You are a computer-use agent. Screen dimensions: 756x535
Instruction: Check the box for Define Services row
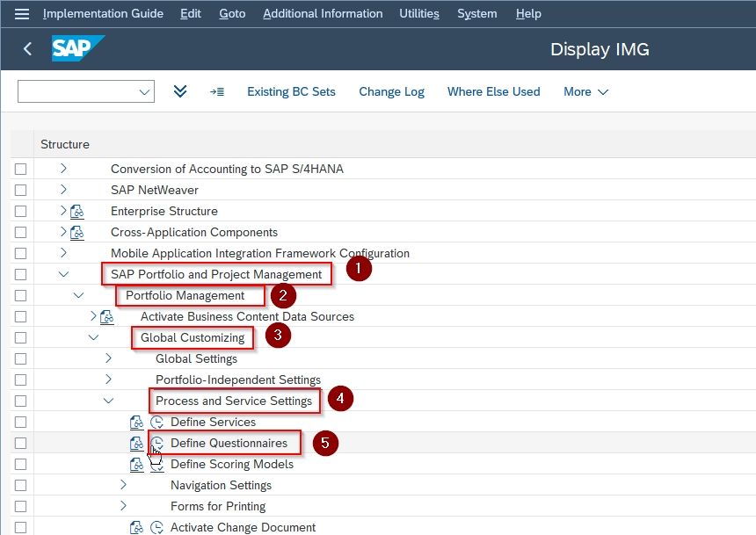coord(21,423)
